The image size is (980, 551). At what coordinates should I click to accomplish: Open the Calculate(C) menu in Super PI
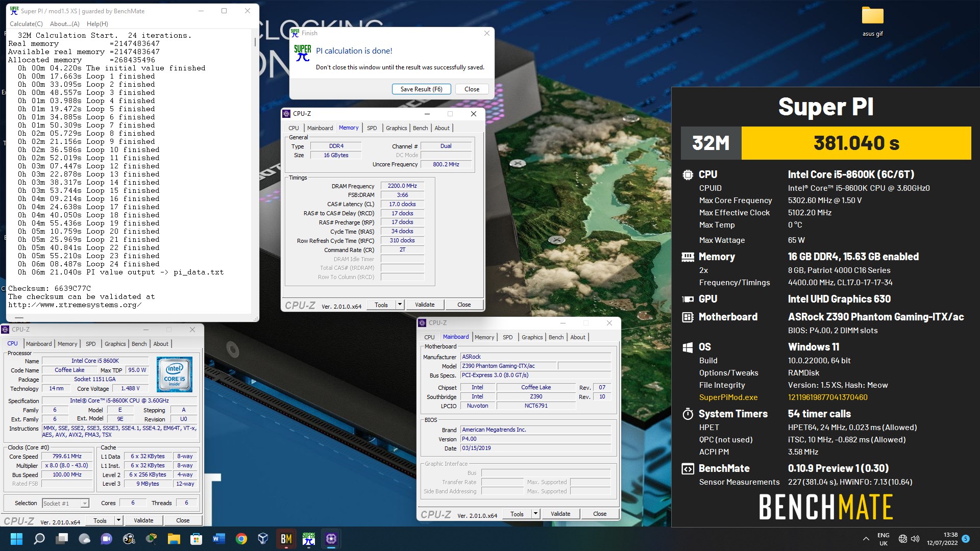pos(26,23)
